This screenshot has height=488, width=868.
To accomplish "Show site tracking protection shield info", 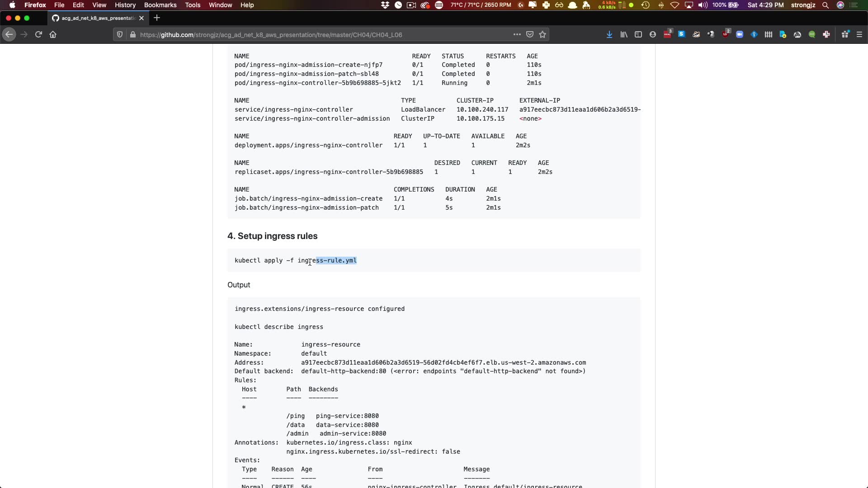I will click(x=120, y=34).
